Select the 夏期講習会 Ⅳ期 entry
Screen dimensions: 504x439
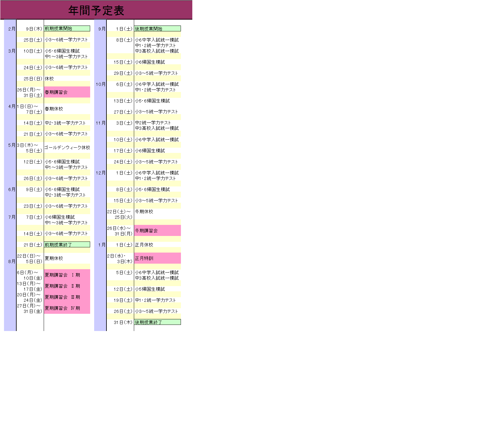point(67,308)
